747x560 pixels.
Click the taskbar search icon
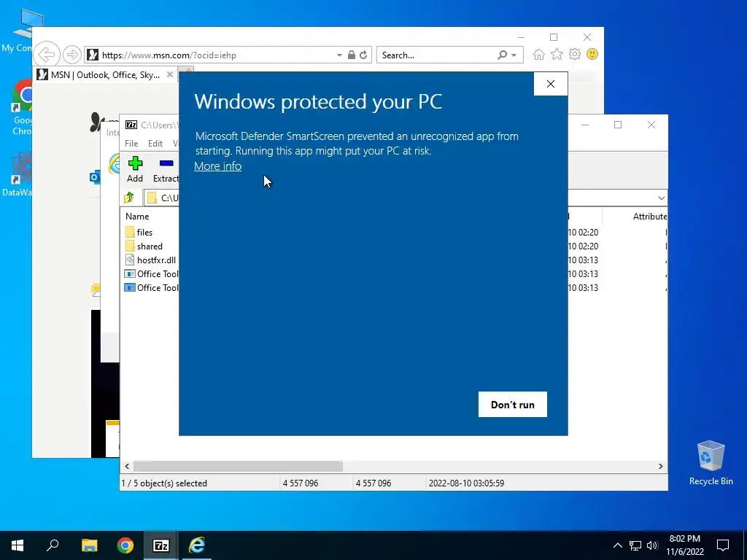(x=53, y=545)
